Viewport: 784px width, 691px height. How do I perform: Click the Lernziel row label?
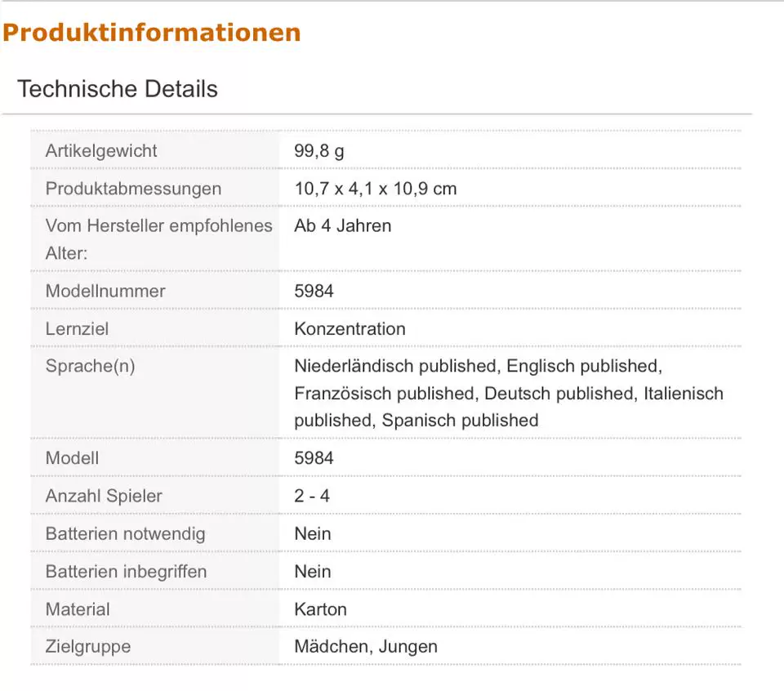click(x=77, y=328)
